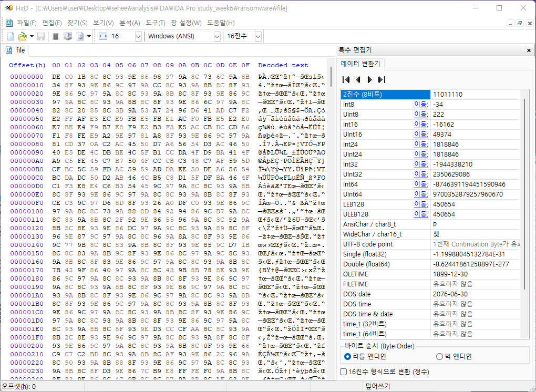Click 이동 link for ULEB128 row

tap(421, 214)
